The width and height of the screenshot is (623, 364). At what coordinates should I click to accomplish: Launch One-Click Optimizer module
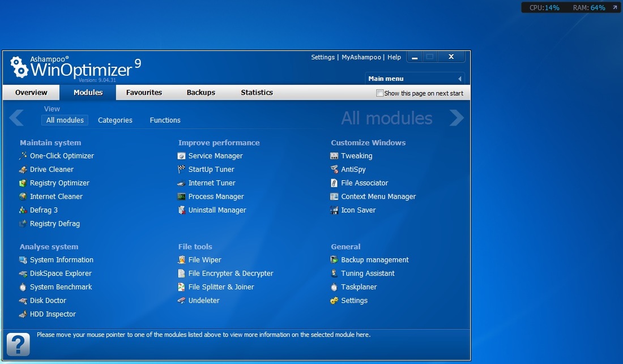[62, 156]
